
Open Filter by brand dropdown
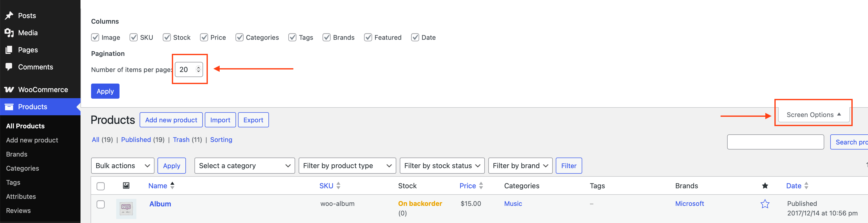(520, 166)
